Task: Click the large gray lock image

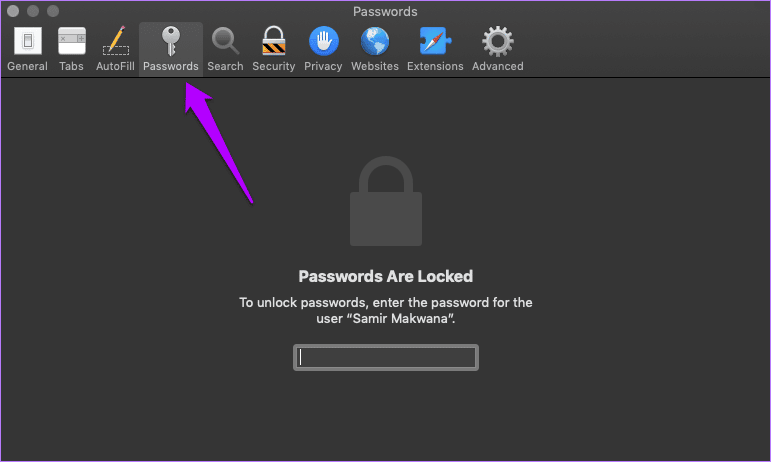Action: (385, 205)
